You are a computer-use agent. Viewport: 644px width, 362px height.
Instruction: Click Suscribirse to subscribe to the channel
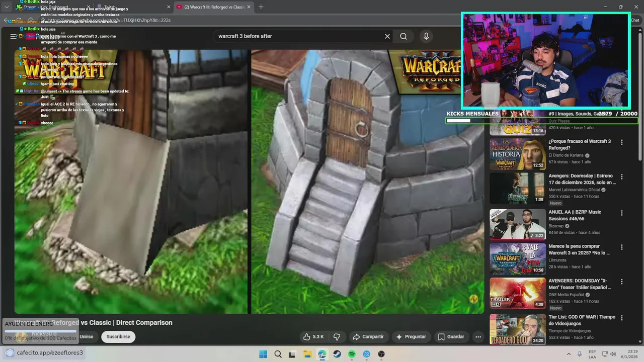click(118, 337)
